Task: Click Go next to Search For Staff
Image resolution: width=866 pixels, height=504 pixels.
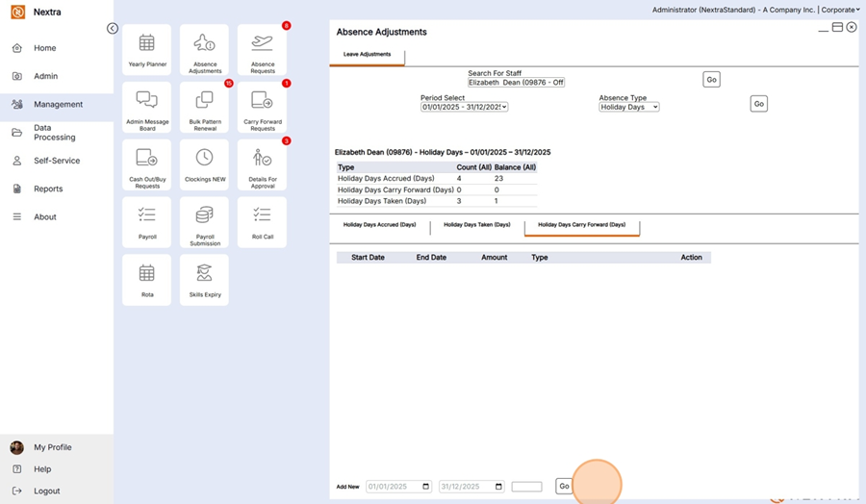Action: 711,80
